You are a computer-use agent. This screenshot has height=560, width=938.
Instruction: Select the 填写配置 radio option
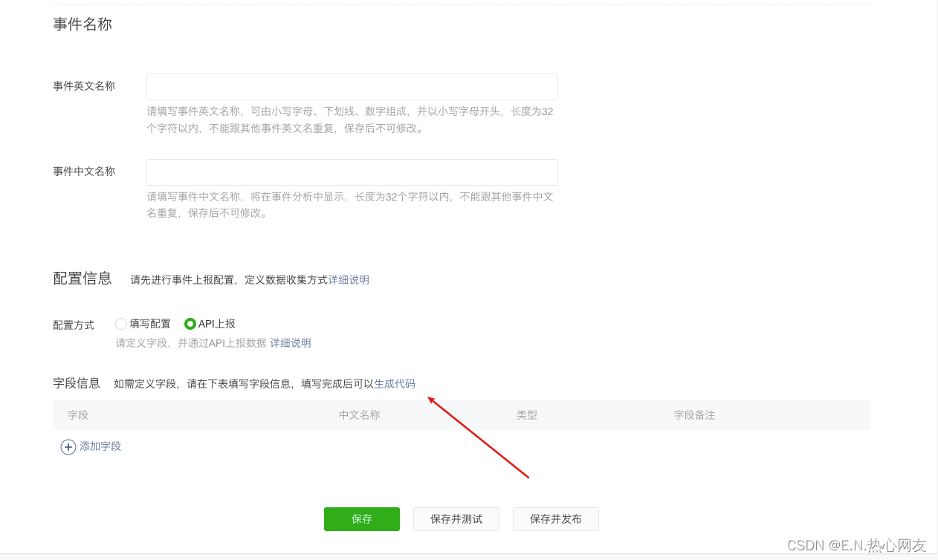pos(121,324)
